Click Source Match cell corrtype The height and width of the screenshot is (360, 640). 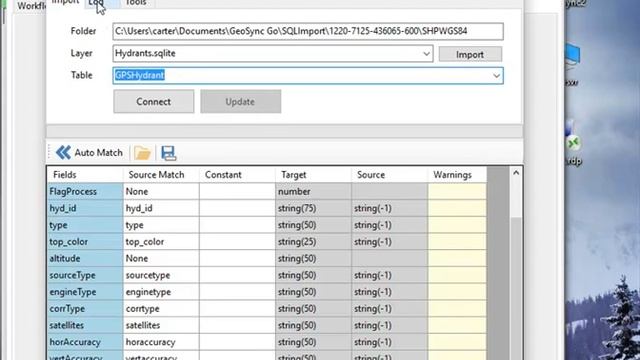161,309
